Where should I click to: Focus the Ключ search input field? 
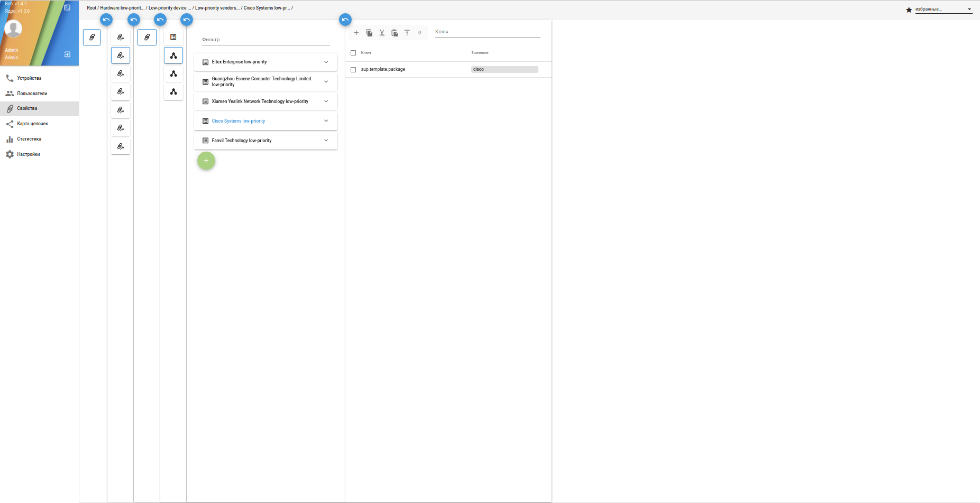tap(488, 32)
